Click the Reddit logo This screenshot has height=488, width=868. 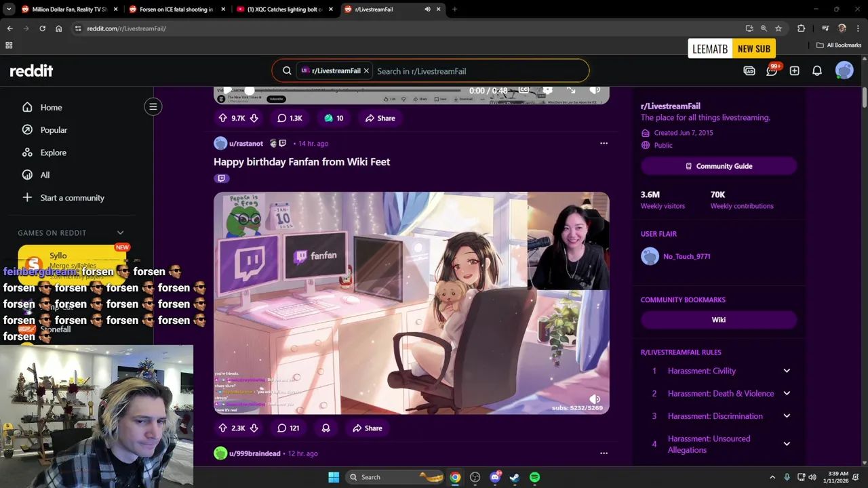31,70
